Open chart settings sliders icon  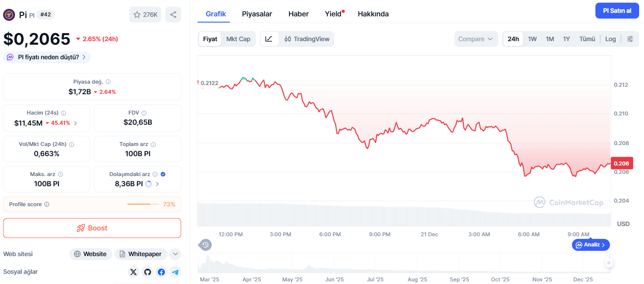[630, 39]
